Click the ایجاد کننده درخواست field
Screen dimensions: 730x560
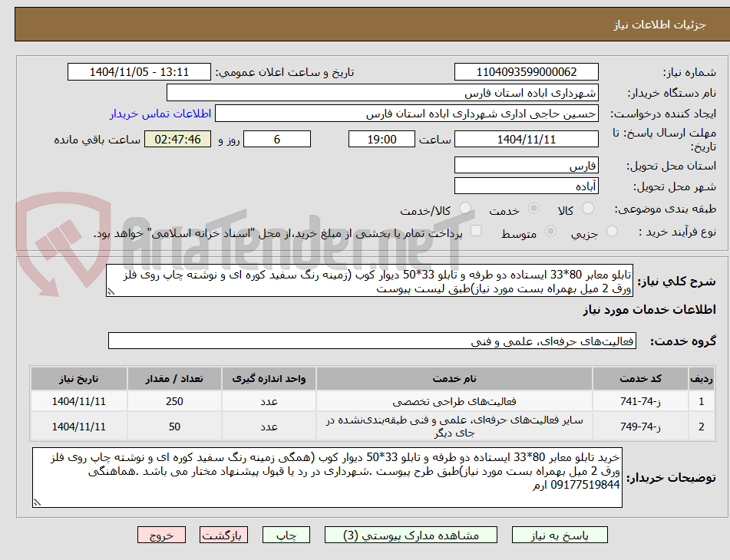point(406,114)
